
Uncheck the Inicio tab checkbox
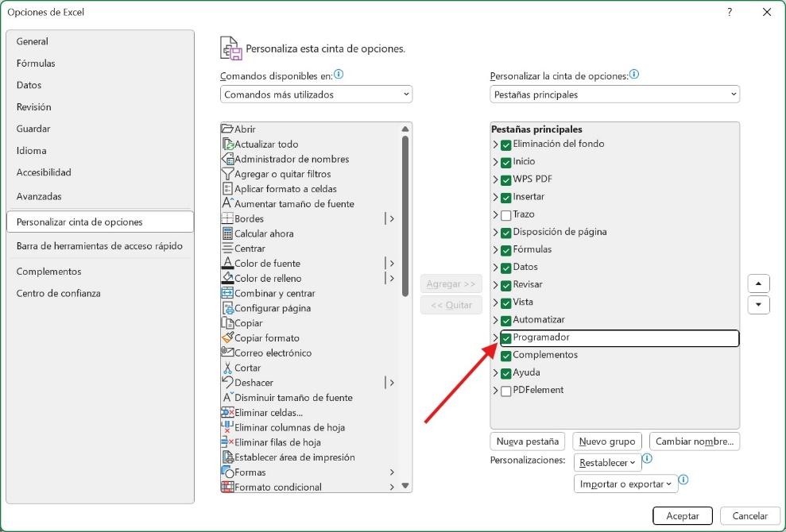pyautogui.click(x=505, y=162)
